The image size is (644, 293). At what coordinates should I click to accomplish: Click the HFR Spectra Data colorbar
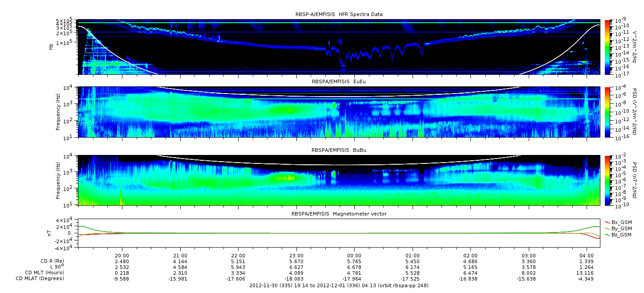[608, 47]
